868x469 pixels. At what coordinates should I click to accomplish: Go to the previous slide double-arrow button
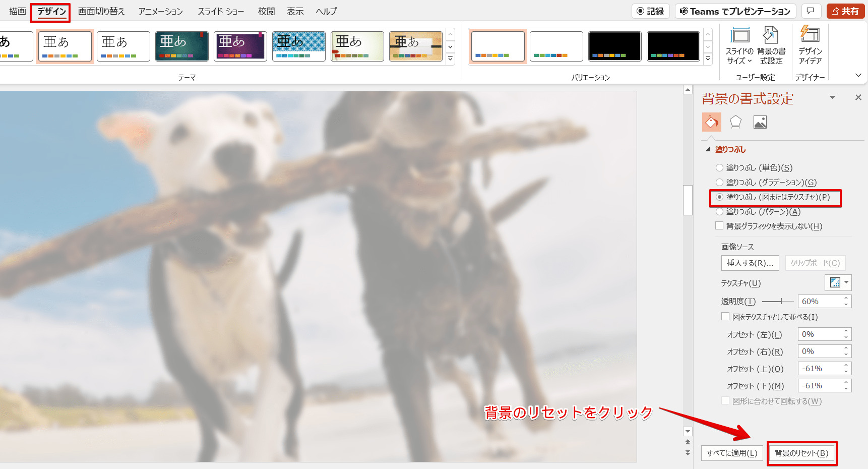pyautogui.click(x=688, y=442)
